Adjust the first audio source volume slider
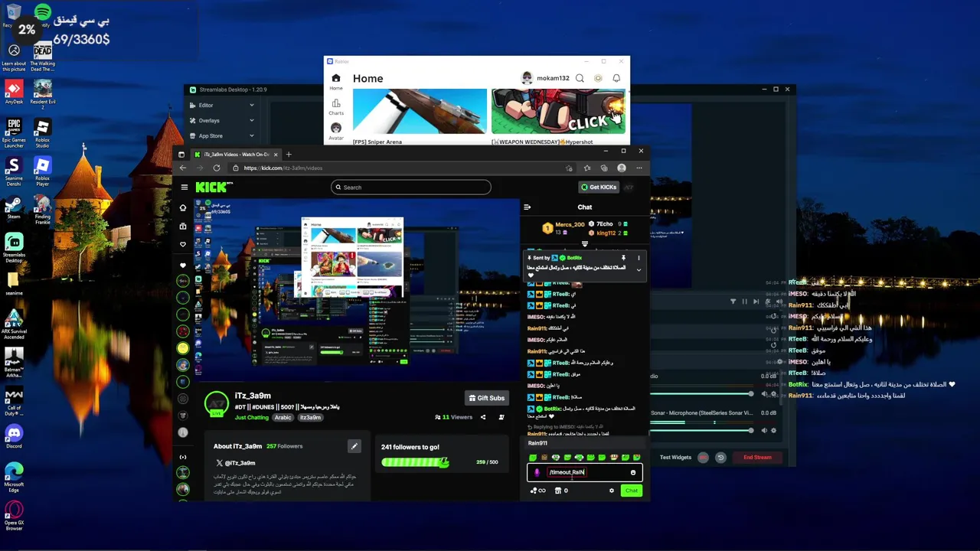Image resolution: width=980 pixels, height=551 pixels. [702, 394]
